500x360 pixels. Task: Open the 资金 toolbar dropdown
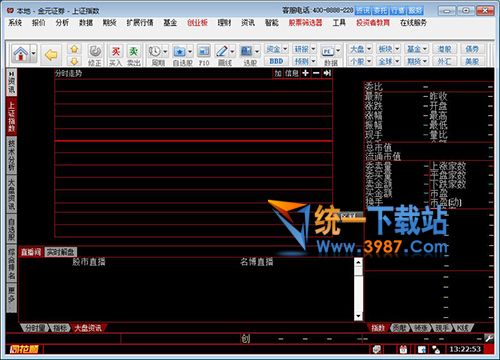277,49
